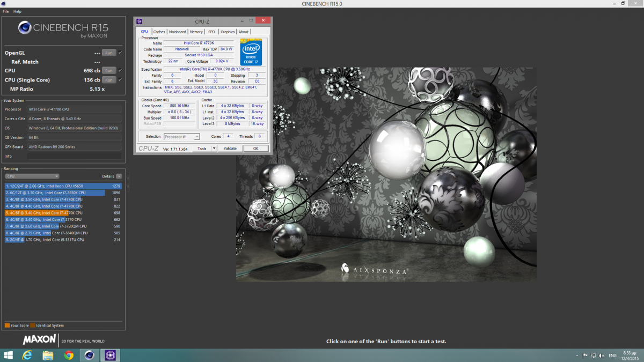Switch to the Mainboard tab in CPU-Z
Screen dimensions: 644x362
(x=178, y=32)
